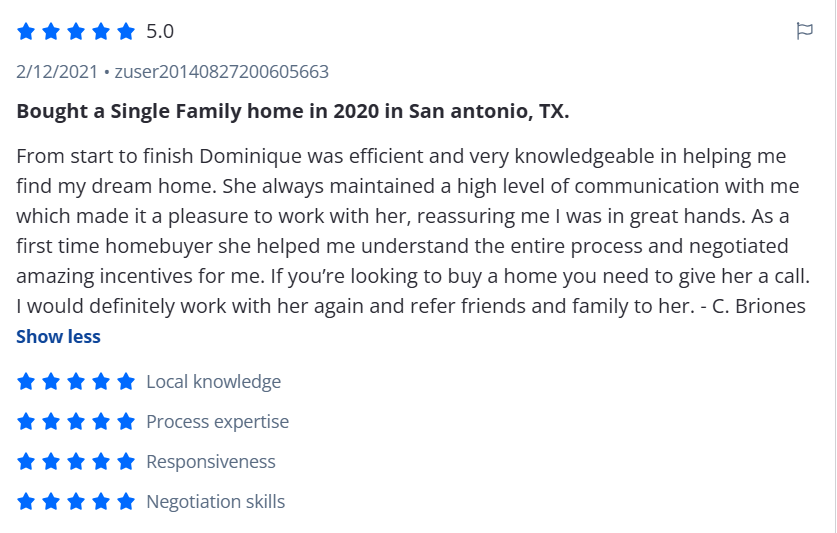Click the Process expertise label

[217, 422]
